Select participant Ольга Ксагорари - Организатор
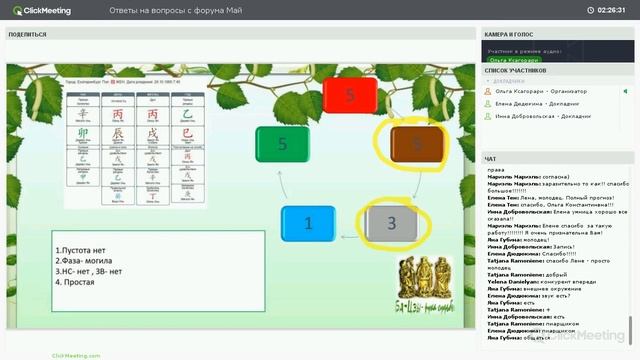Image resolution: width=640 pixels, height=360 pixels. click(541, 91)
